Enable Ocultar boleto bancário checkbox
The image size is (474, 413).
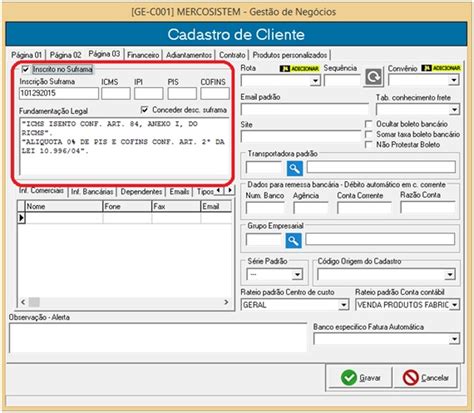[x=369, y=124]
